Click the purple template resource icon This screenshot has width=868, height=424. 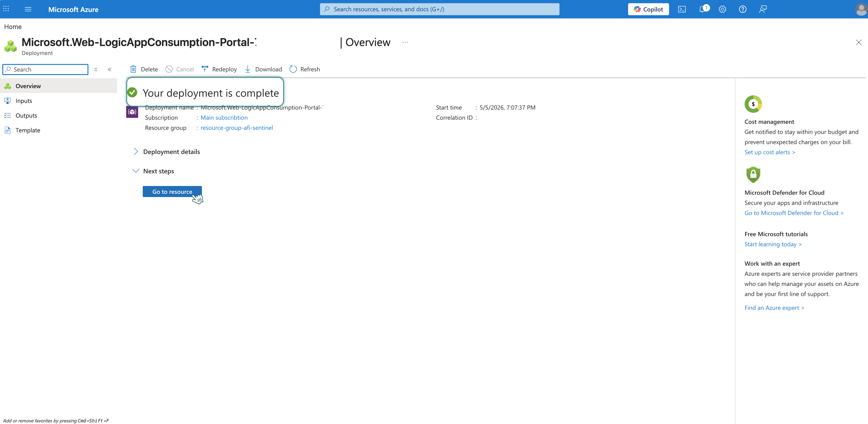[132, 112]
